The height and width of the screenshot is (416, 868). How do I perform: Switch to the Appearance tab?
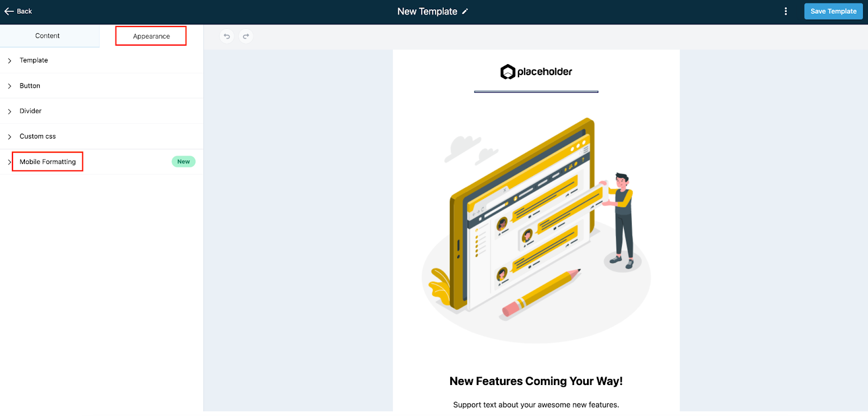pos(151,36)
